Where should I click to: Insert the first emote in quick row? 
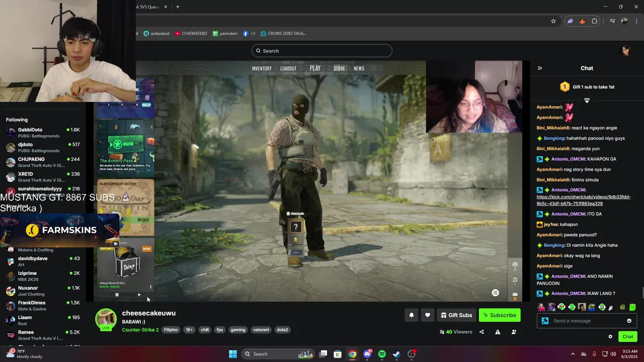point(541,307)
